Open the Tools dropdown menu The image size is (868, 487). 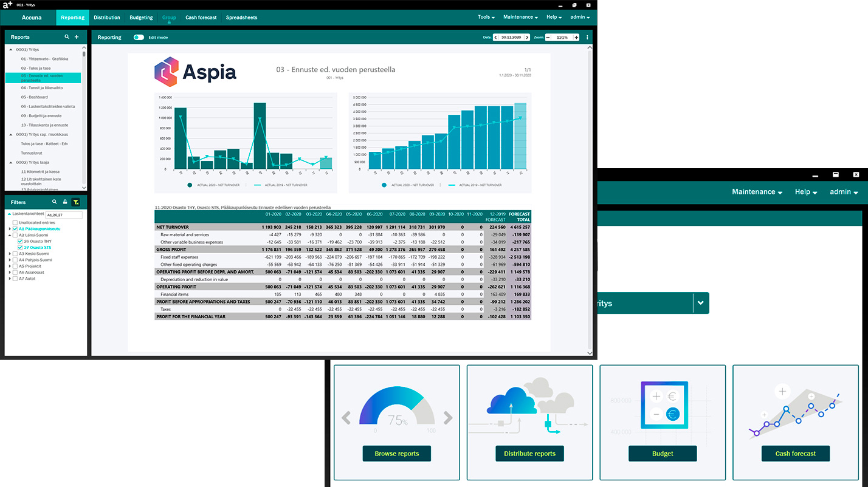pyautogui.click(x=486, y=17)
